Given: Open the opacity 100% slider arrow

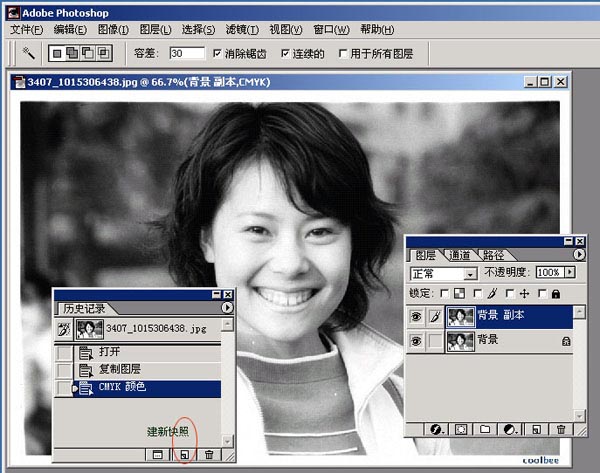Looking at the screenshot, I should coord(570,272).
